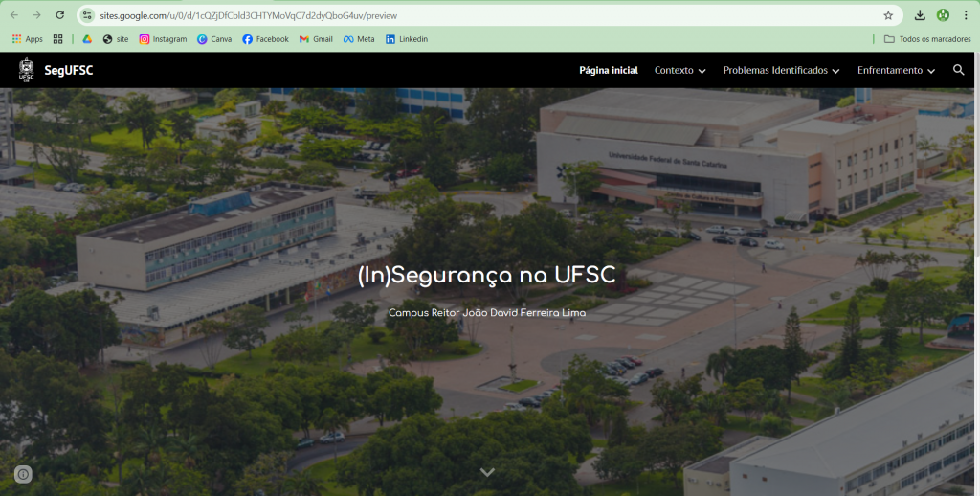Click the UFSC logo in site header
Image resolution: width=980 pixels, height=496 pixels.
click(x=26, y=70)
